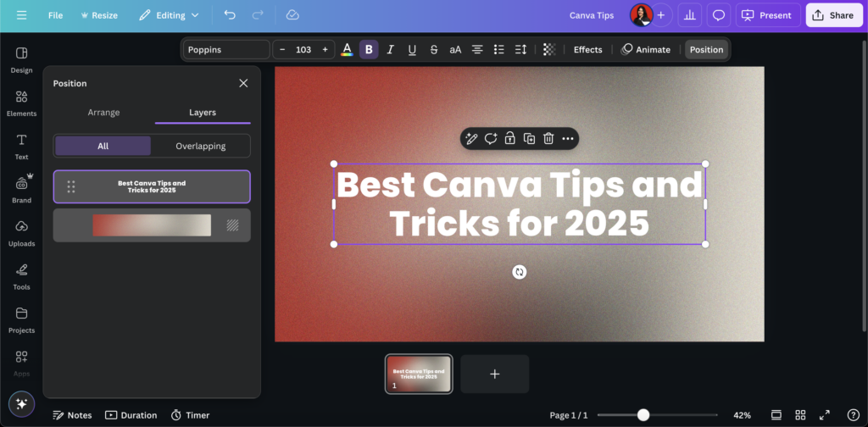Open the Tools sidebar panel
The height and width of the screenshot is (427, 868).
[21, 277]
